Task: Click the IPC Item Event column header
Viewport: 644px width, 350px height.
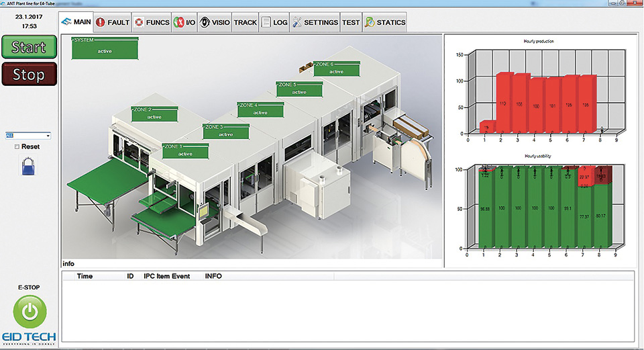Action: tap(167, 276)
